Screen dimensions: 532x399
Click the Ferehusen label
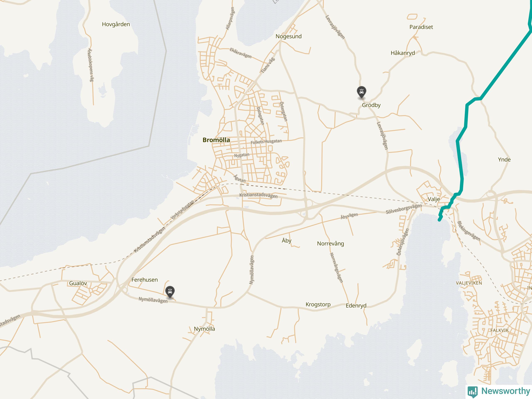tap(145, 280)
